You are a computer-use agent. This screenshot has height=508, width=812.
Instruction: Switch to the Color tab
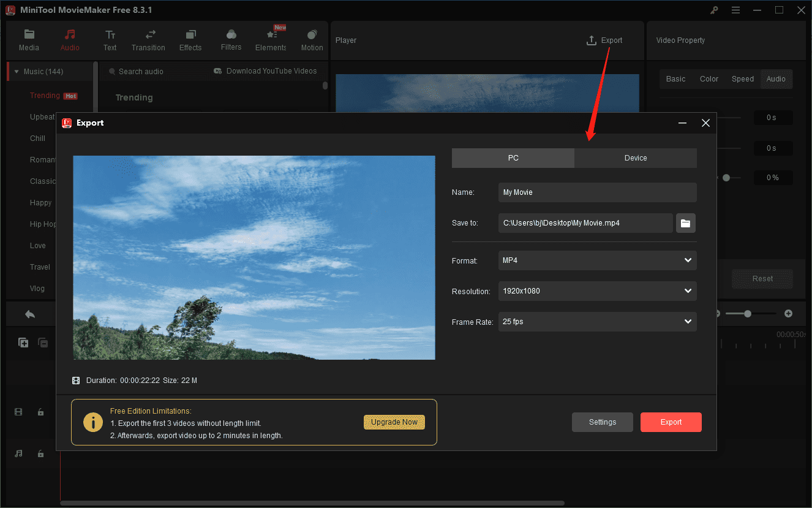coord(709,78)
